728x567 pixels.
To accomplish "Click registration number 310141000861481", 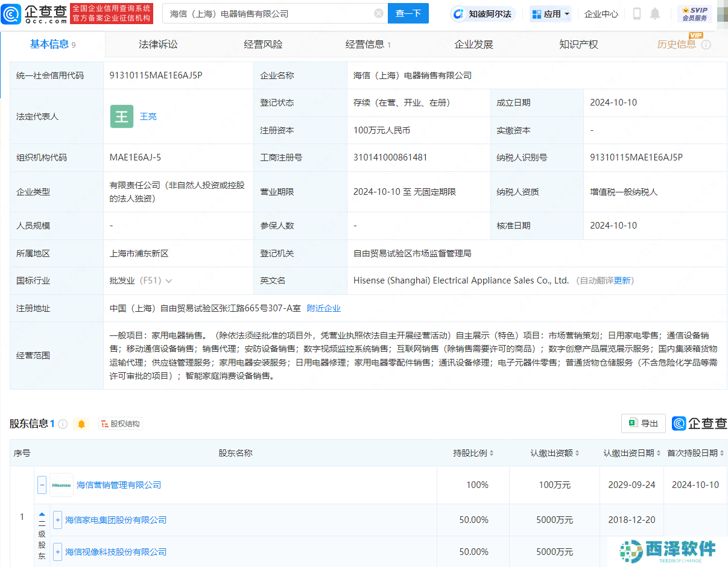I will pos(390,157).
